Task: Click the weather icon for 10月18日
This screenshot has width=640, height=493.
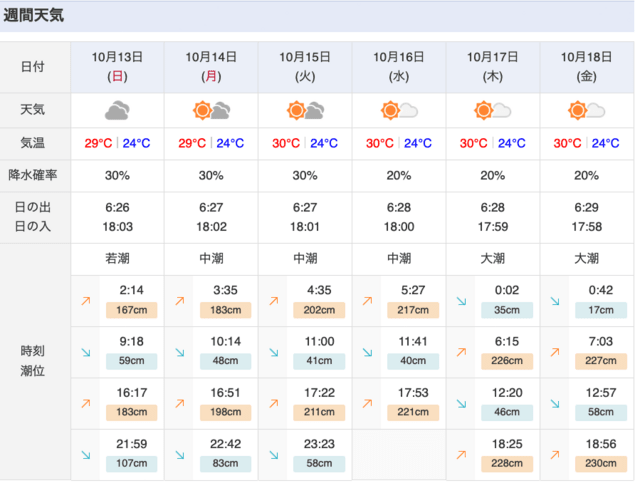Action: coord(587,110)
